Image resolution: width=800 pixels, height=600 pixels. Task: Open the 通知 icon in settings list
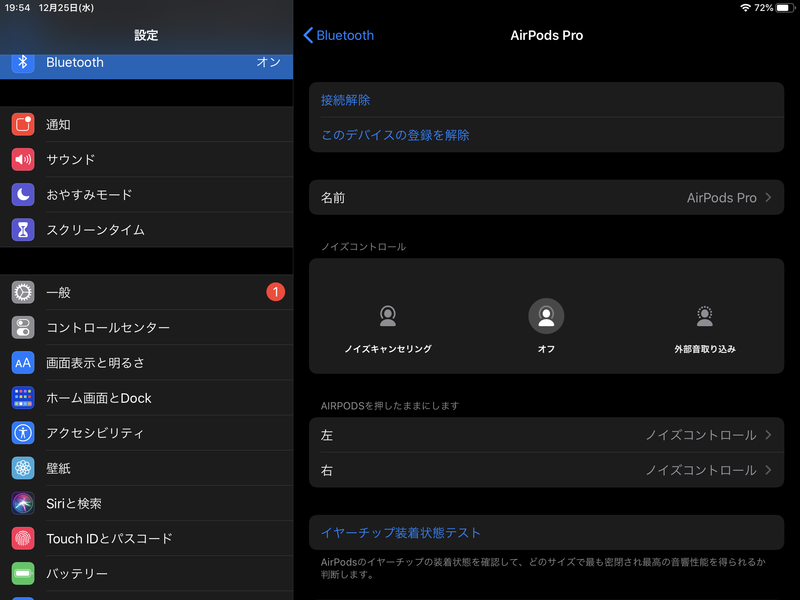coord(23,124)
